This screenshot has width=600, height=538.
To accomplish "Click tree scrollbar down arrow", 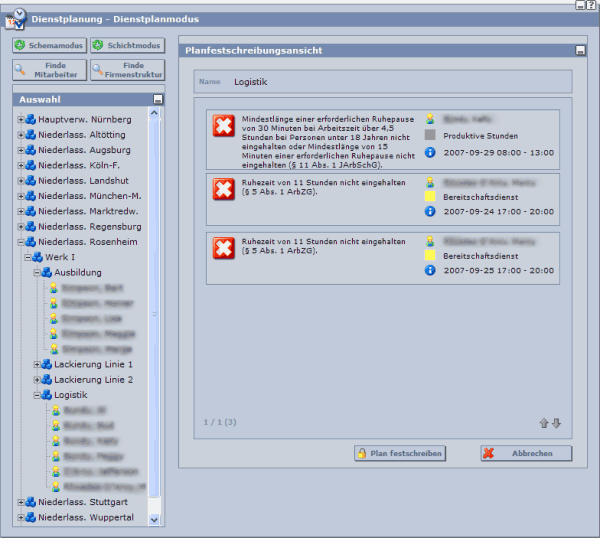I will pyautogui.click(x=154, y=520).
